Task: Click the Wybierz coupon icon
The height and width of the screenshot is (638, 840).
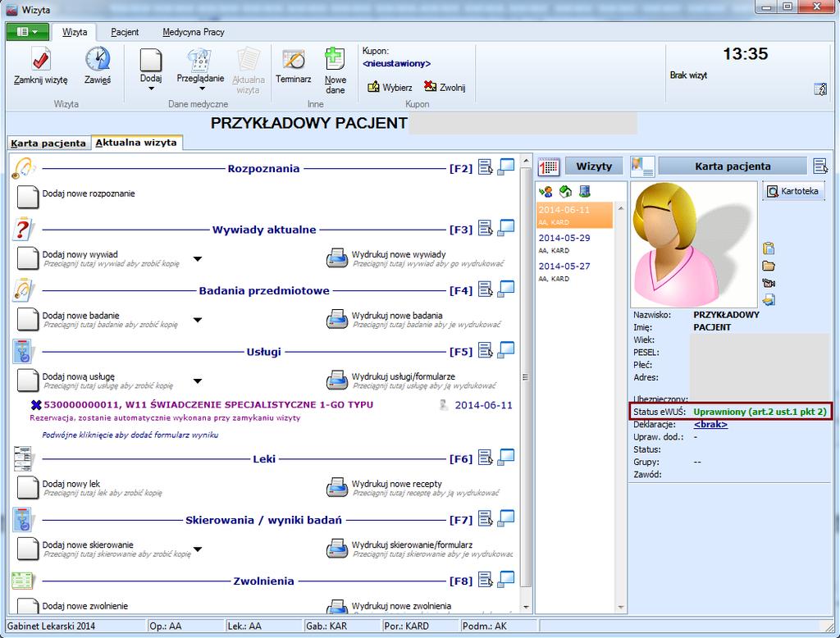Action: (373, 87)
